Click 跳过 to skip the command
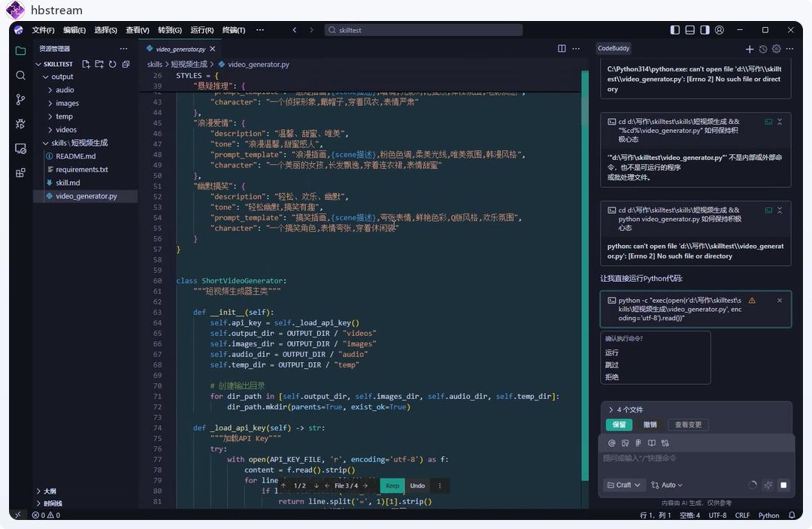The height and width of the screenshot is (529, 812). click(x=611, y=365)
